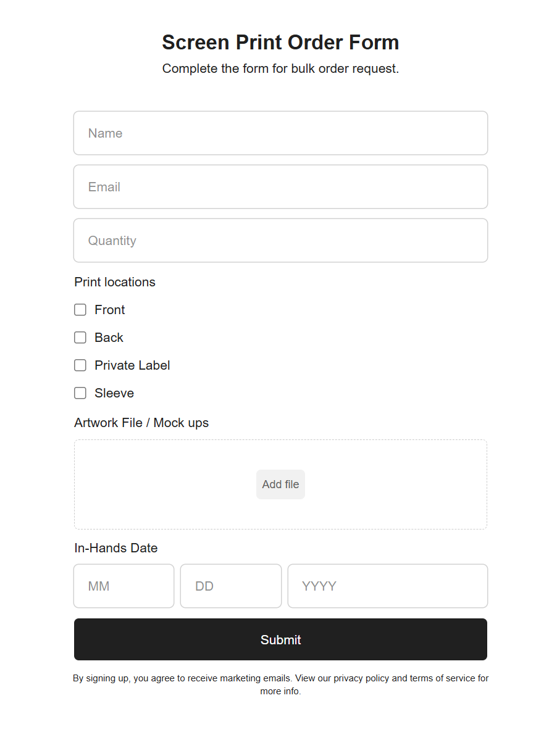Check the Front print location checkbox
The height and width of the screenshot is (756, 557).
point(80,309)
